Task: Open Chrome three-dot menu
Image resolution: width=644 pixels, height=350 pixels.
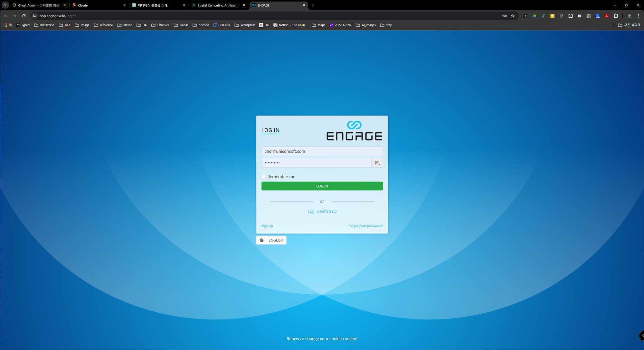Action: (x=639, y=16)
